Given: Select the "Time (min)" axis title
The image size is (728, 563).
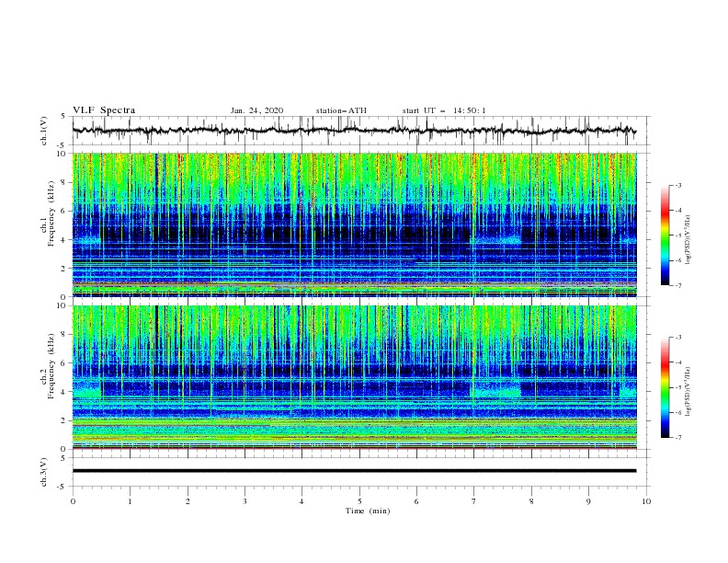Looking at the screenshot, I should click(368, 511).
